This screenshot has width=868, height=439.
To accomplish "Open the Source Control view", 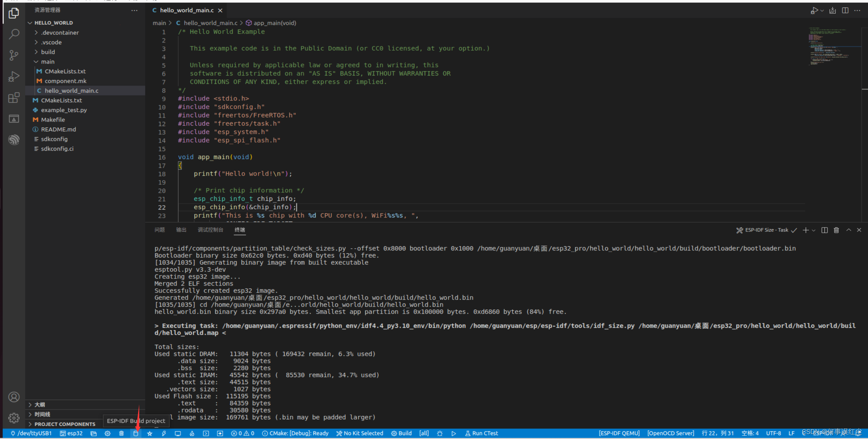I will pos(14,55).
